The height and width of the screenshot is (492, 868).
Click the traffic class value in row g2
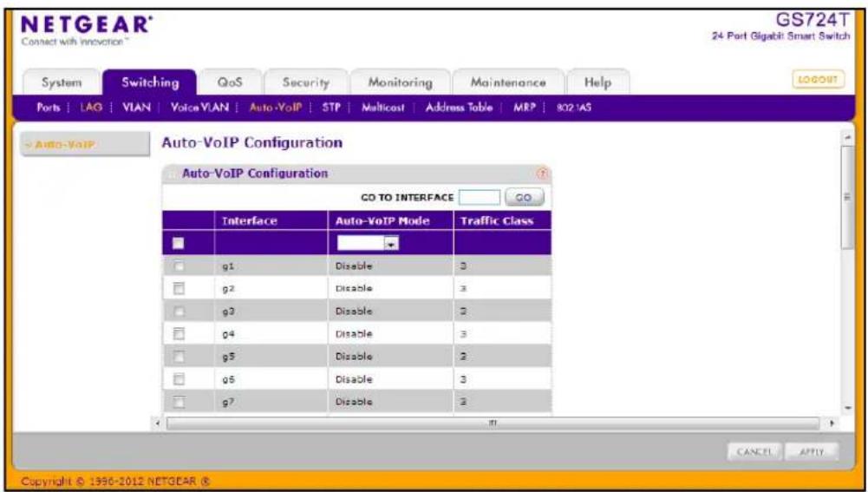click(464, 289)
